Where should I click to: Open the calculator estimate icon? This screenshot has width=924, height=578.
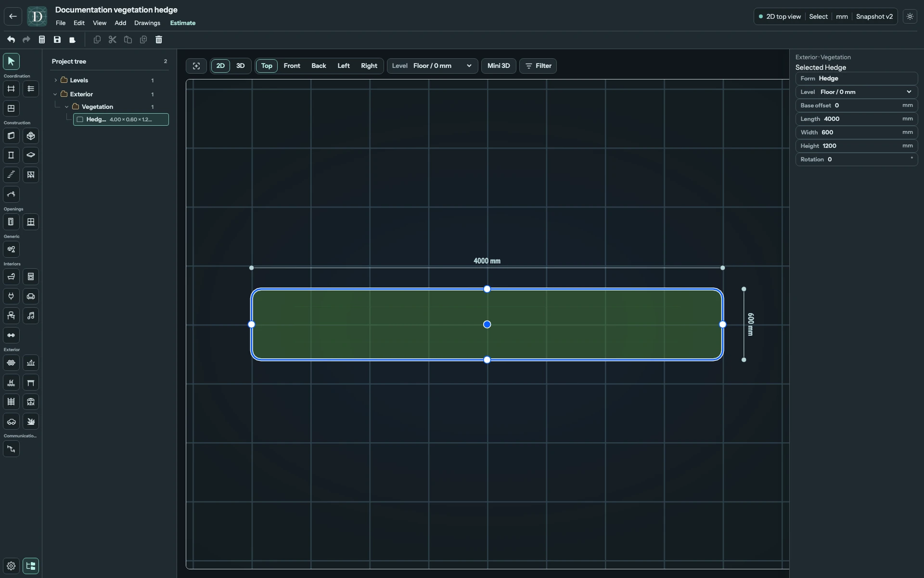42,39
